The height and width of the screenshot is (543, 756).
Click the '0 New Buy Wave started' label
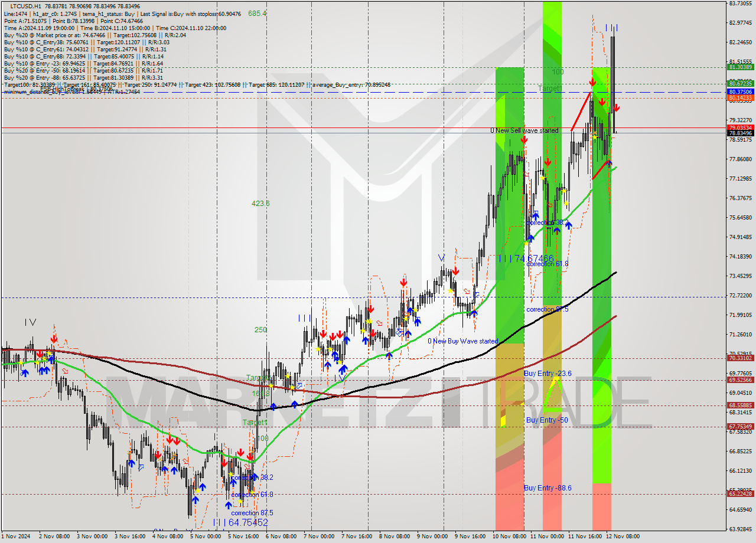(x=463, y=341)
